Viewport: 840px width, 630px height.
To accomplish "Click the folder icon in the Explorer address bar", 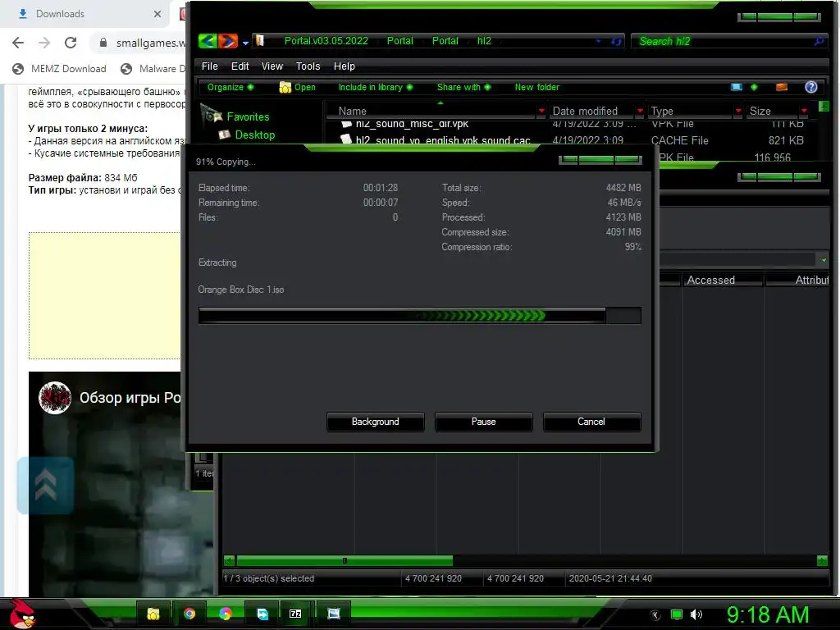I will coord(260,41).
